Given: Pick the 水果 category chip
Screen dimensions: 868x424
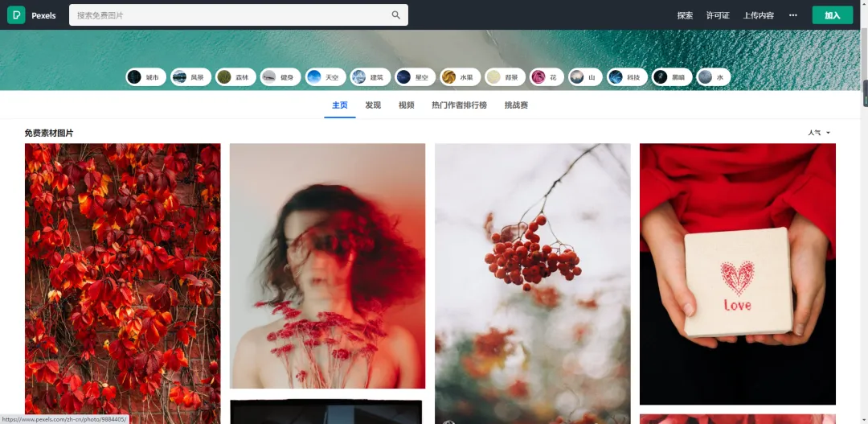Looking at the screenshot, I should pyautogui.click(x=460, y=77).
